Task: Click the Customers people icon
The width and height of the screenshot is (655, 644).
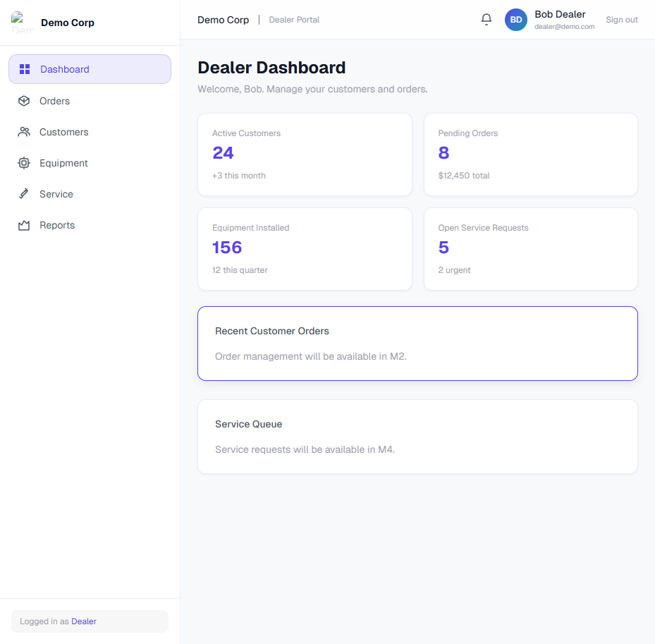Action: pos(24,132)
